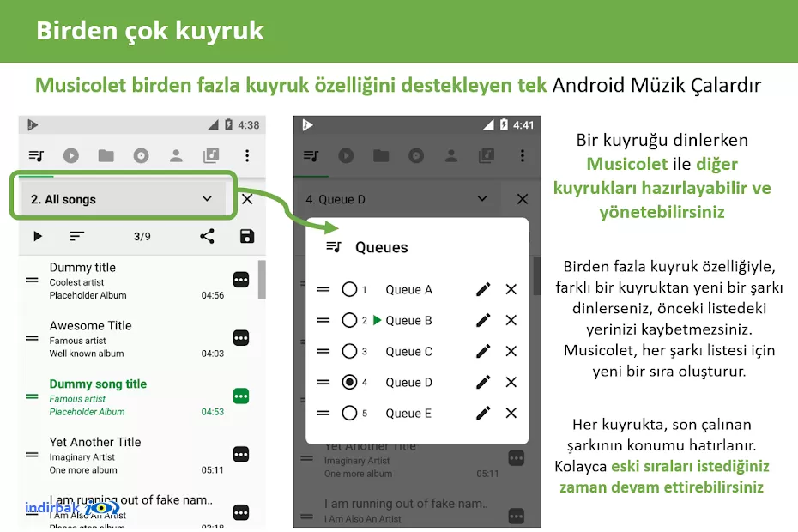798x532 pixels.
Task: Grab the reorder handle of Queue D
Action: pos(323,382)
